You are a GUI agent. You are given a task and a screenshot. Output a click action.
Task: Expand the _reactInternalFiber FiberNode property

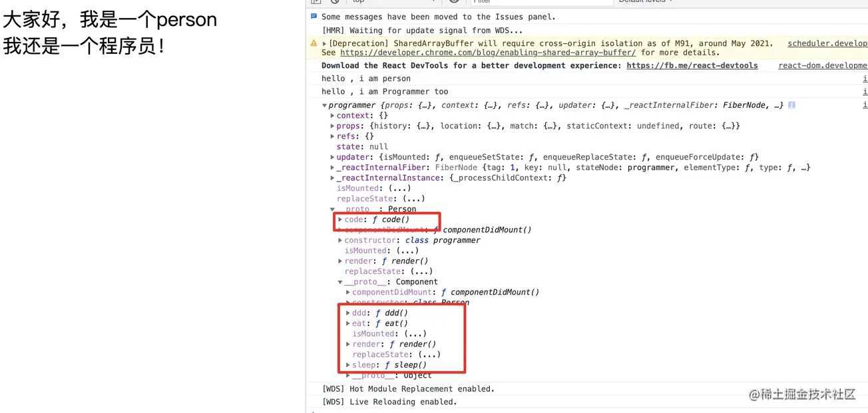(x=332, y=168)
